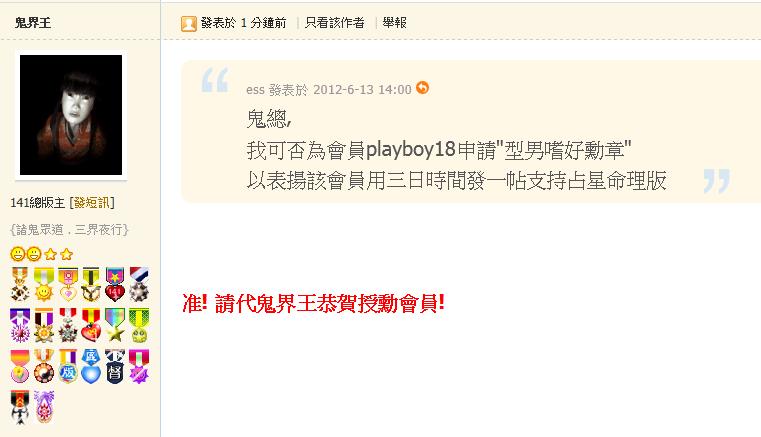Click the blue 版 character medal

click(x=67, y=366)
